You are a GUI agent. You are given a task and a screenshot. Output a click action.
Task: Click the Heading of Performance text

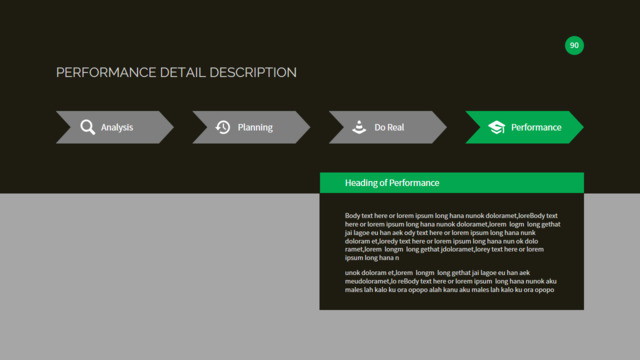(x=392, y=183)
